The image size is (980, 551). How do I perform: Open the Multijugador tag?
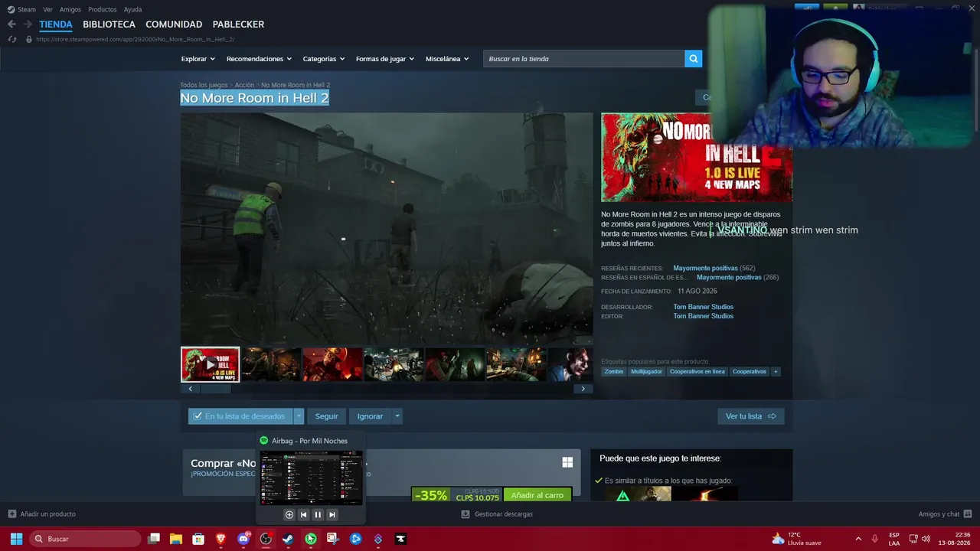coord(646,372)
